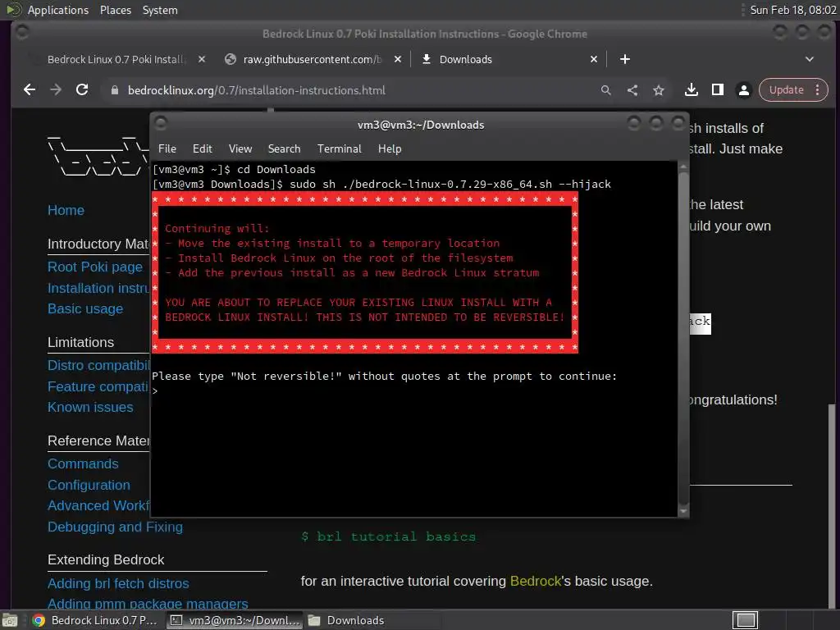Open Commands reference link
This screenshot has height=630, width=840.
click(83, 464)
